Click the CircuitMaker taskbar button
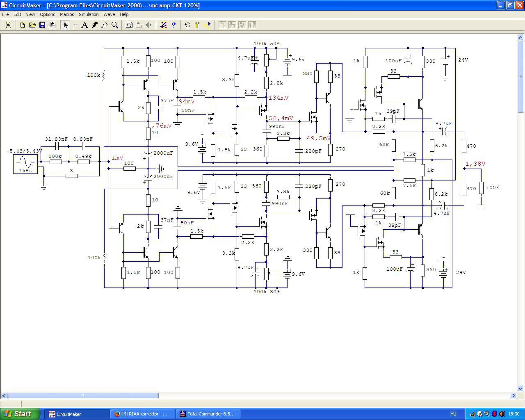Viewport: 525px width, 420px height. (x=77, y=414)
